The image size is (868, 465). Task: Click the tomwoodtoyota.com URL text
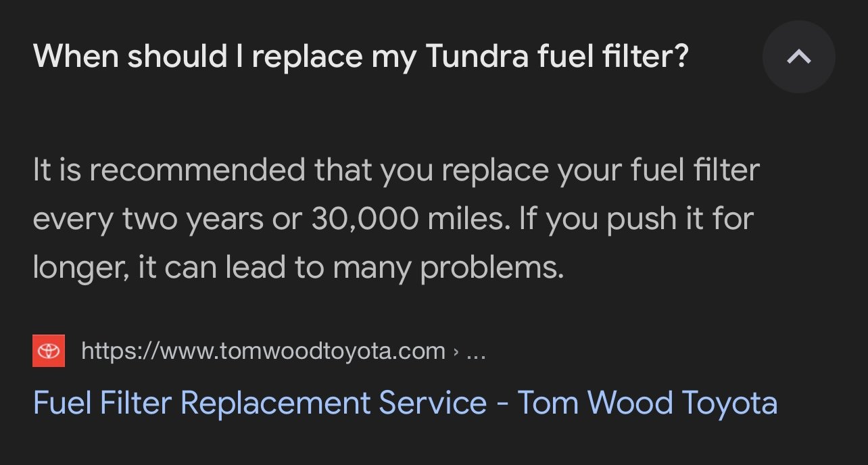point(263,351)
